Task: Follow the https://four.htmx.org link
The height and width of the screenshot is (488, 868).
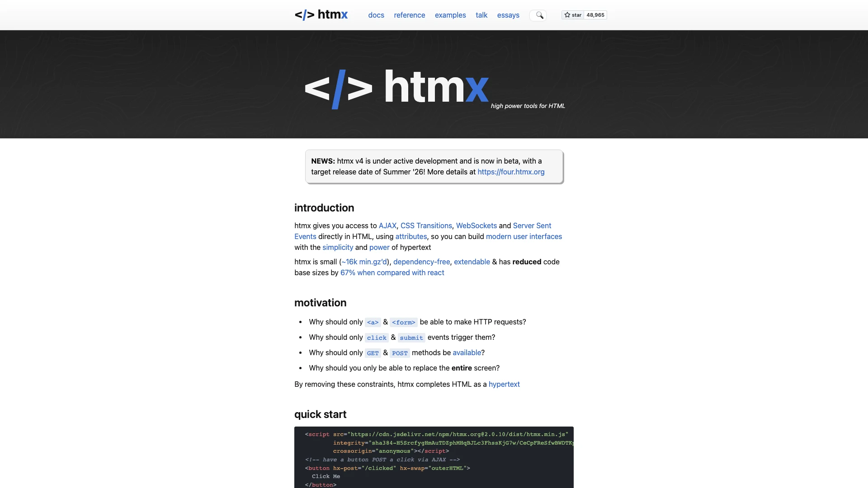Action: [x=511, y=172]
